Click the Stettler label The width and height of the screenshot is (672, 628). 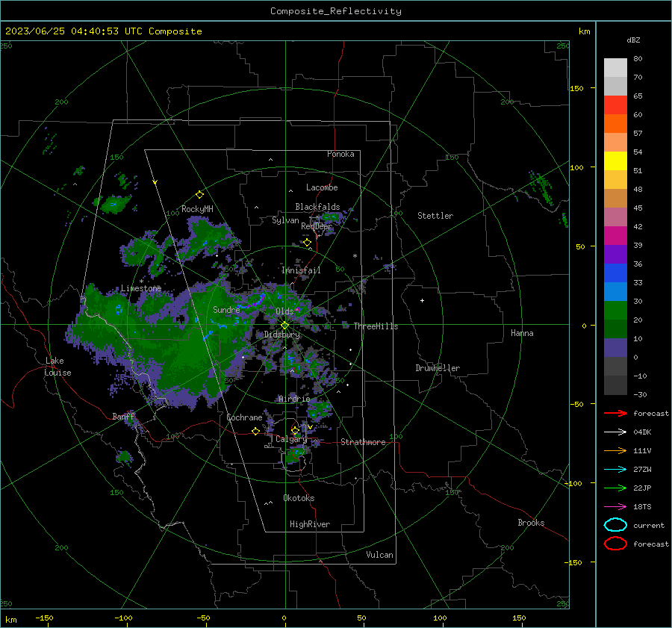click(435, 216)
